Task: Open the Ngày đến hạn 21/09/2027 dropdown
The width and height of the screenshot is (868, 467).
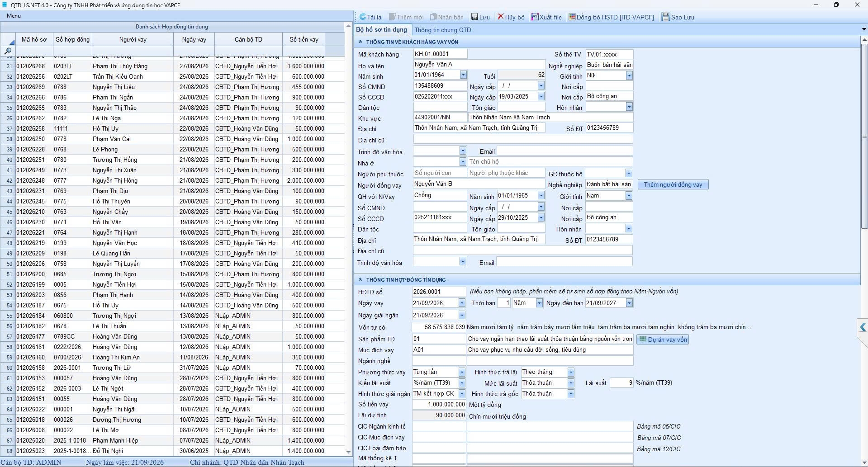Action: click(x=629, y=303)
